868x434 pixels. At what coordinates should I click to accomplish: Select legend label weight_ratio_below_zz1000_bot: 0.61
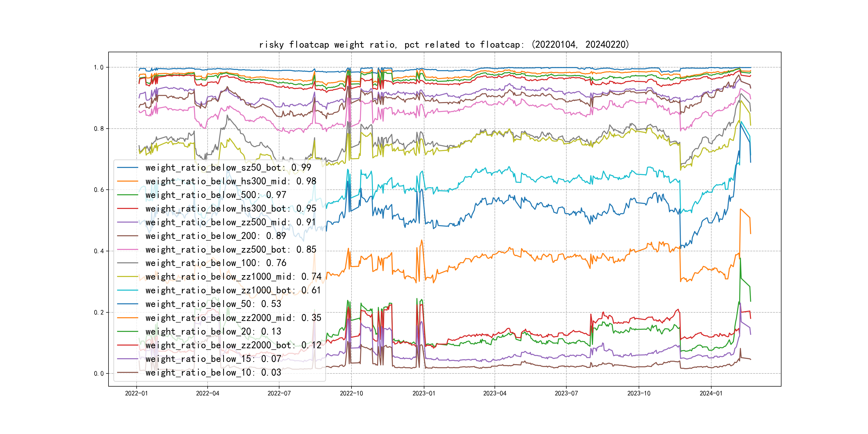click(x=233, y=290)
